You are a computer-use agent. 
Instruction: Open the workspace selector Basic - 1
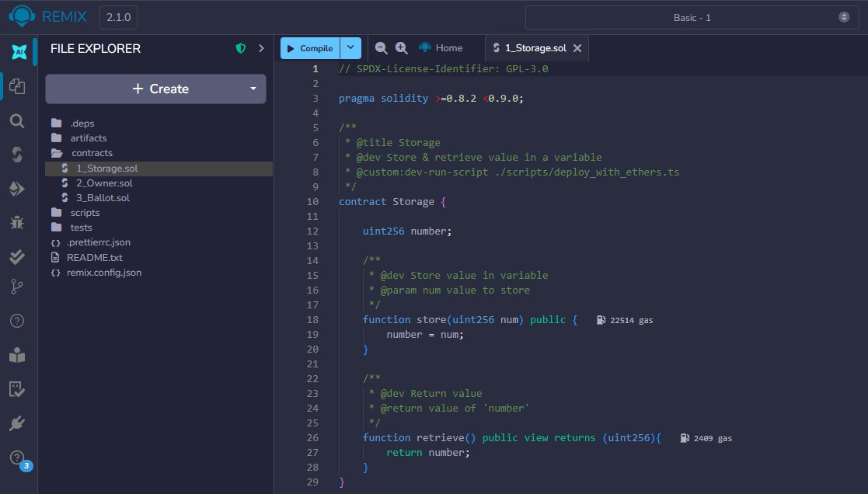click(x=692, y=18)
